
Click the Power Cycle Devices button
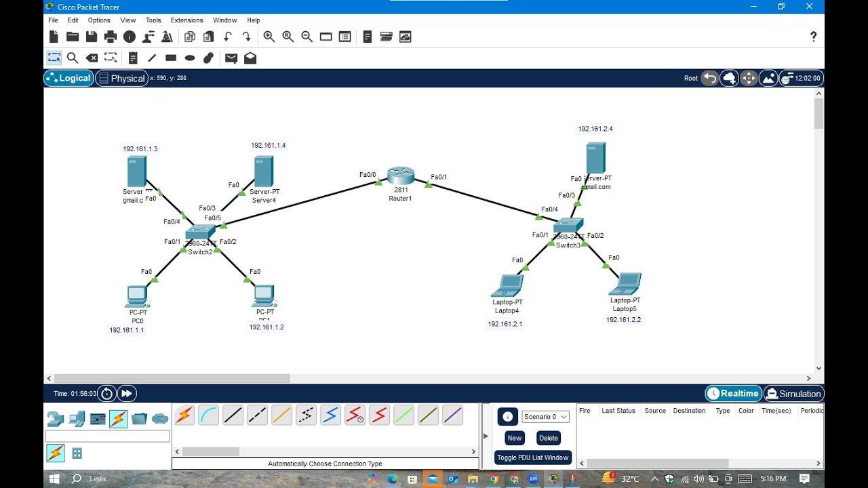point(106,394)
